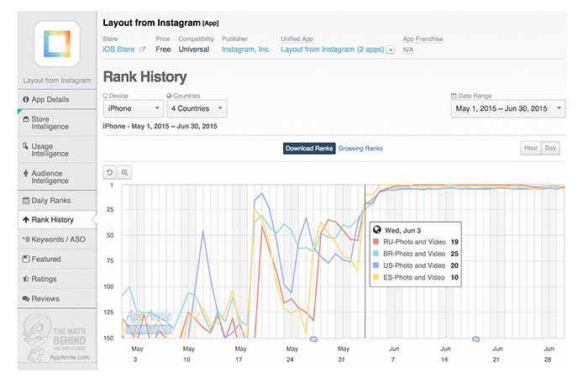
Task: Click the Free price value
Action: point(163,49)
